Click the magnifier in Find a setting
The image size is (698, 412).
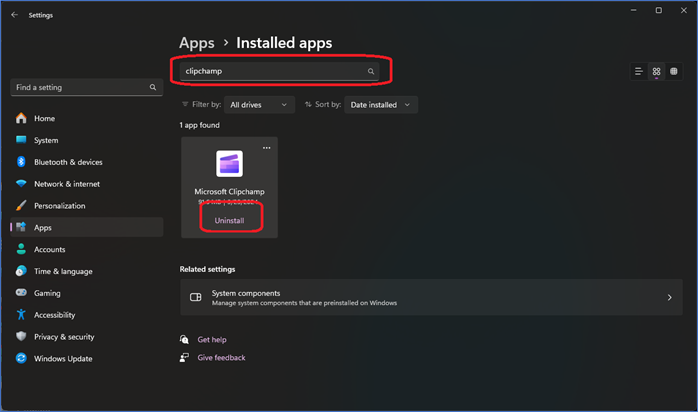(x=153, y=87)
